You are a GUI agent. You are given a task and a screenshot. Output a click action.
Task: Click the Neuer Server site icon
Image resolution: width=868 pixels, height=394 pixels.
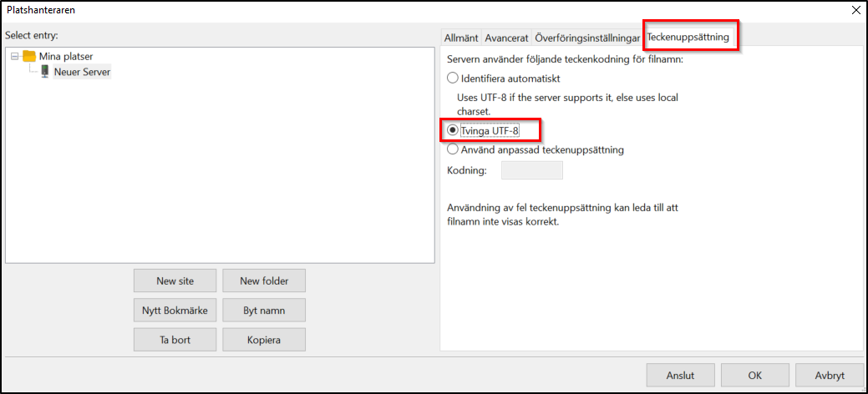[45, 72]
